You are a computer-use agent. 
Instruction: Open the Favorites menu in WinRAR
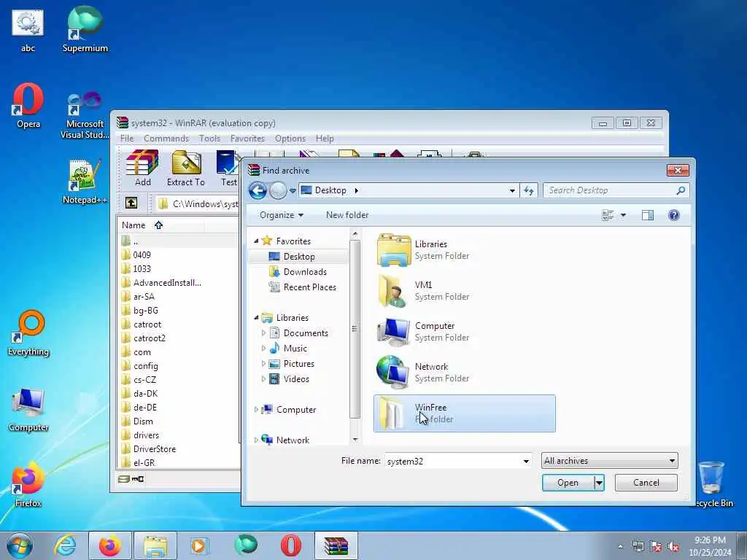[x=247, y=139]
